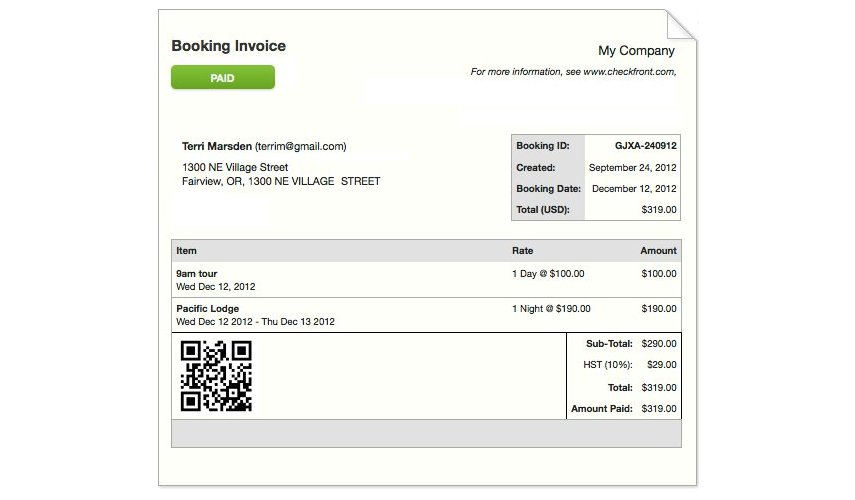Click the Booking Date label
Viewport: 855px width, 500px height.
click(549, 189)
